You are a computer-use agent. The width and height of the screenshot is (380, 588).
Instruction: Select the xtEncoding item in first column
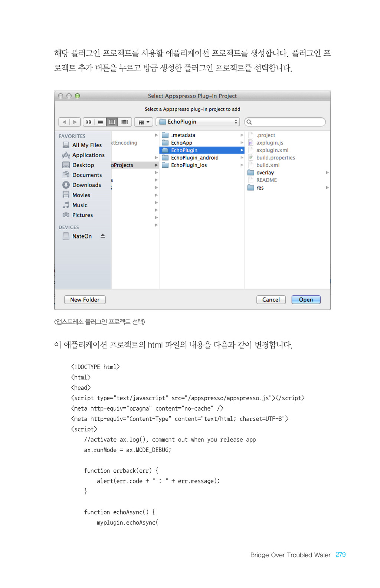click(x=124, y=143)
